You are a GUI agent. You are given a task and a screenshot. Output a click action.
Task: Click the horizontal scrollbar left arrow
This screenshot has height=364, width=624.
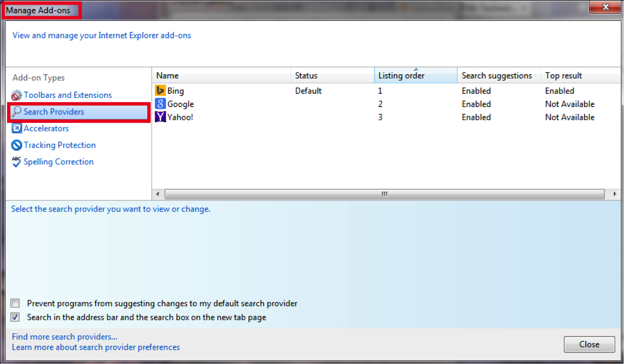click(x=158, y=194)
